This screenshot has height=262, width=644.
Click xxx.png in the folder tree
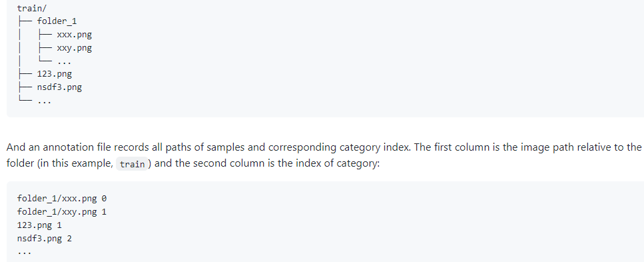coord(75,35)
